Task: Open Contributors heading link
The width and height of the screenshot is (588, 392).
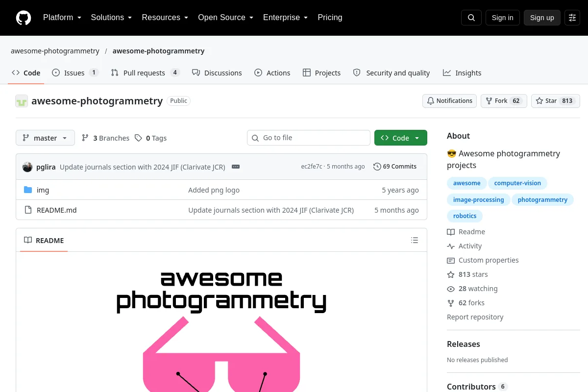Action: [x=477, y=387]
